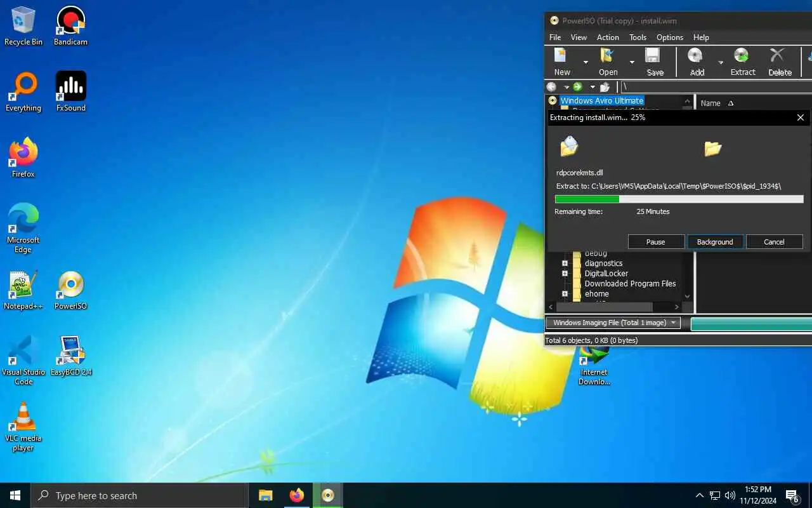The image size is (812, 508).
Task: Click the Delete toolbar icon
Action: [780, 62]
